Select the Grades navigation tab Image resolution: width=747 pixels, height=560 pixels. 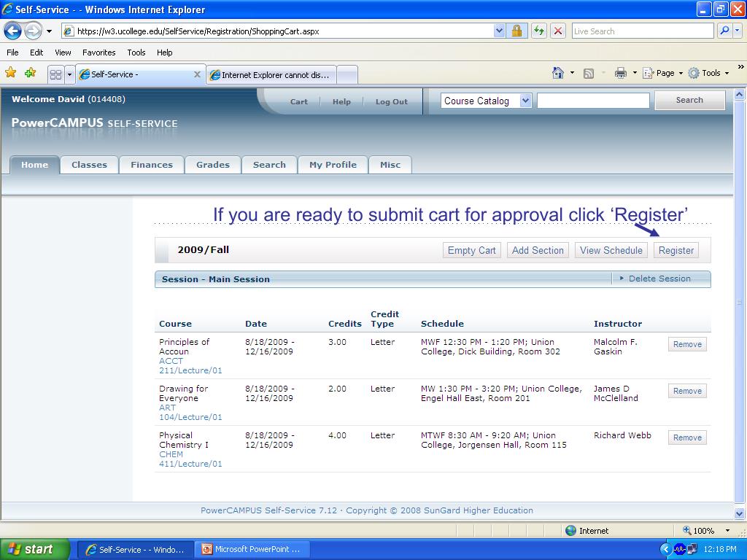[213, 165]
